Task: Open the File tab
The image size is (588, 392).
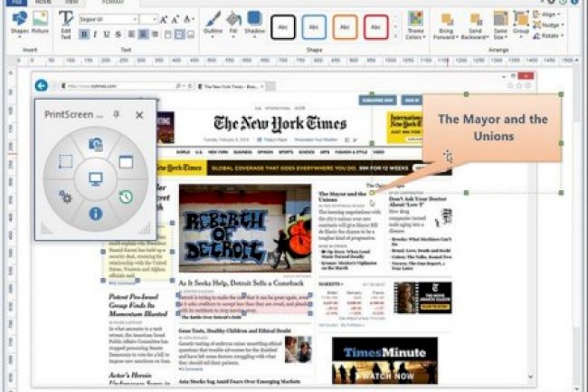Action: click(x=16, y=2)
